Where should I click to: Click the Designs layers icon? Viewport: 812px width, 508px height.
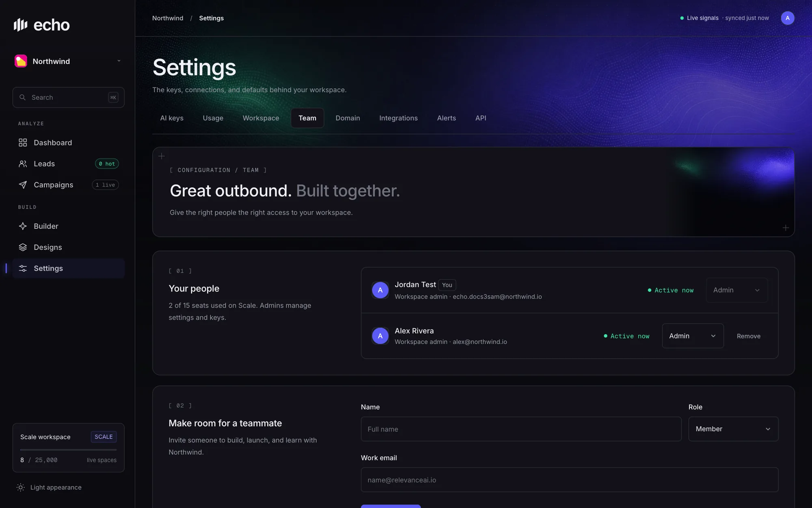[x=23, y=247]
